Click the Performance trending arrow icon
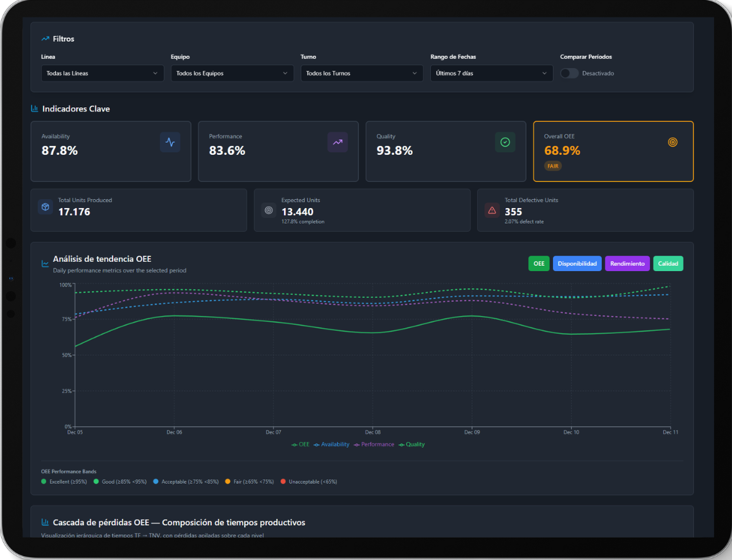Viewport: 732px width, 560px height. (x=338, y=143)
